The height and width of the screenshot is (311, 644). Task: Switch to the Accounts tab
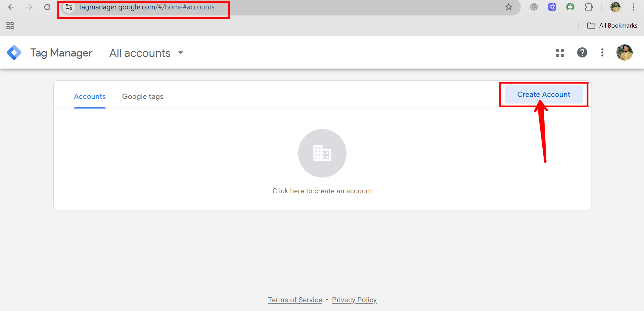[90, 96]
